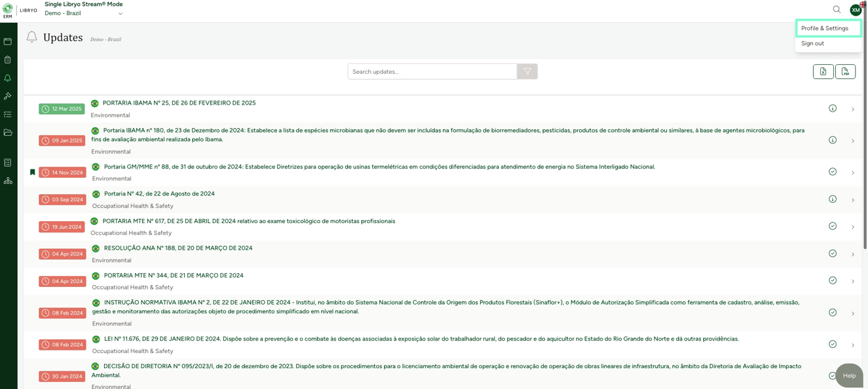Screen dimensions: 868x389
Task: Click info status icon for 03 Sep 2024 update
Action: coord(833,199)
